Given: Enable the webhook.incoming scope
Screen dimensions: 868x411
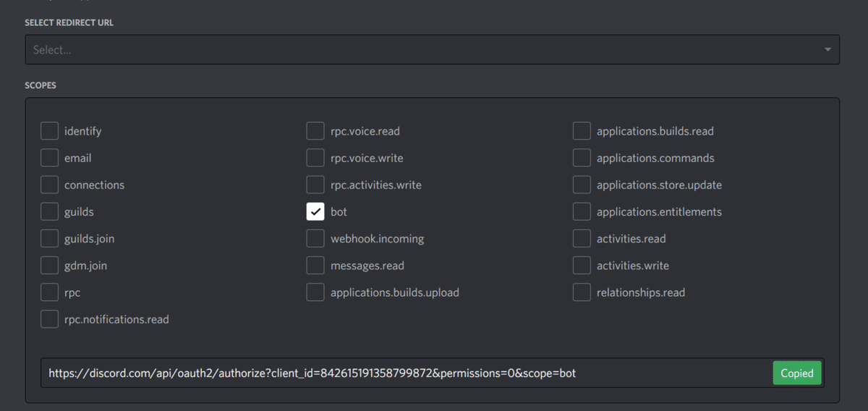Looking at the screenshot, I should (x=315, y=239).
